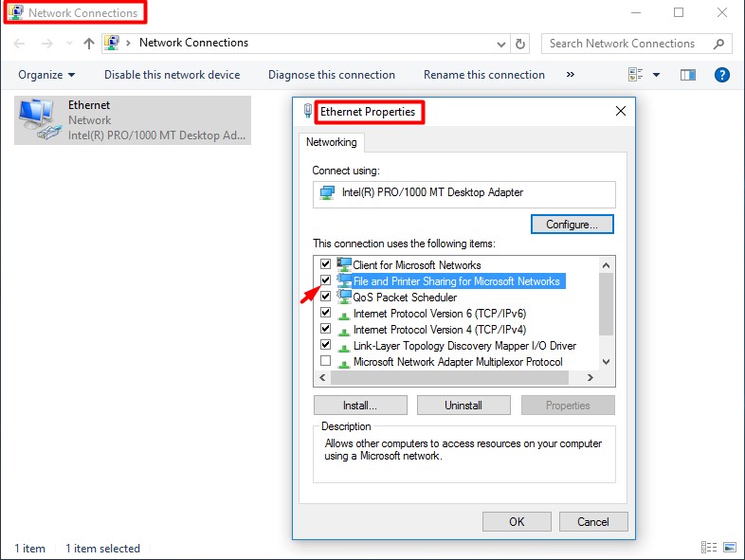Enable Microsoft Network Adapter Multiplexor Protocol

pos(325,361)
